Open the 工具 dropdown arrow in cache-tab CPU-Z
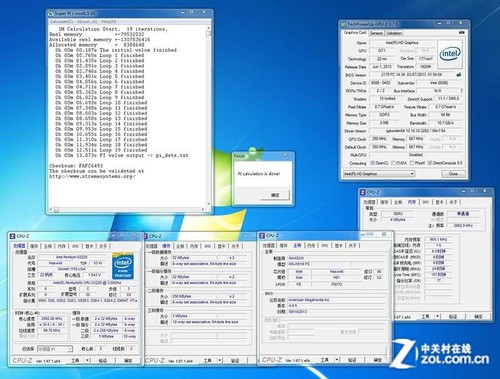The image size is (500, 379). (219, 360)
